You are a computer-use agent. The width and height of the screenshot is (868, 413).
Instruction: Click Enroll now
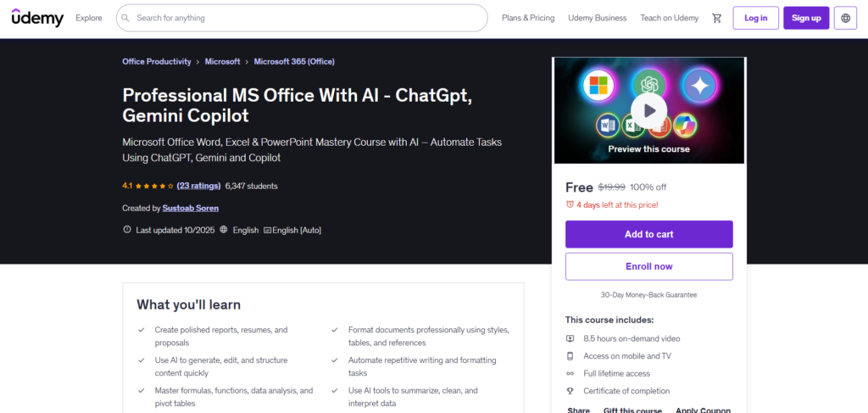(x=648, y=266)
